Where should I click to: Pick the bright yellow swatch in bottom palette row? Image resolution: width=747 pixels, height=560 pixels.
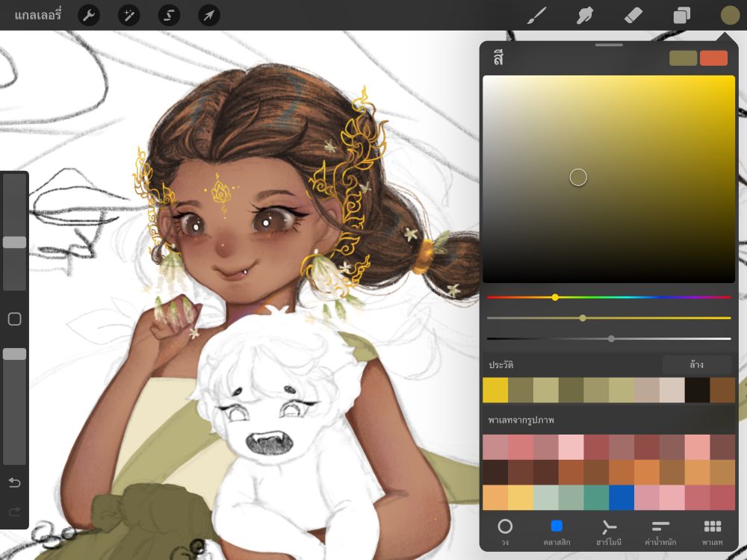click(521, 497)
